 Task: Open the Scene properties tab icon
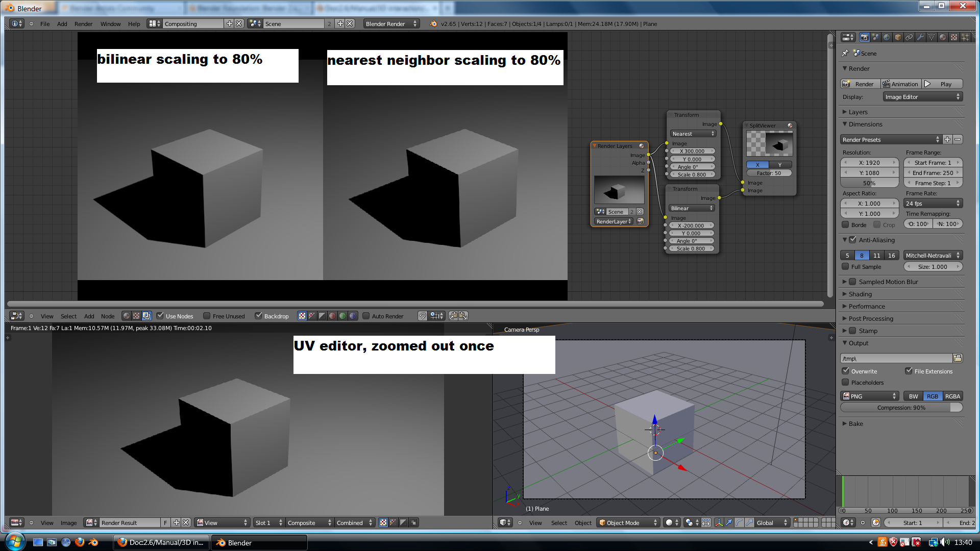[875, 37]
